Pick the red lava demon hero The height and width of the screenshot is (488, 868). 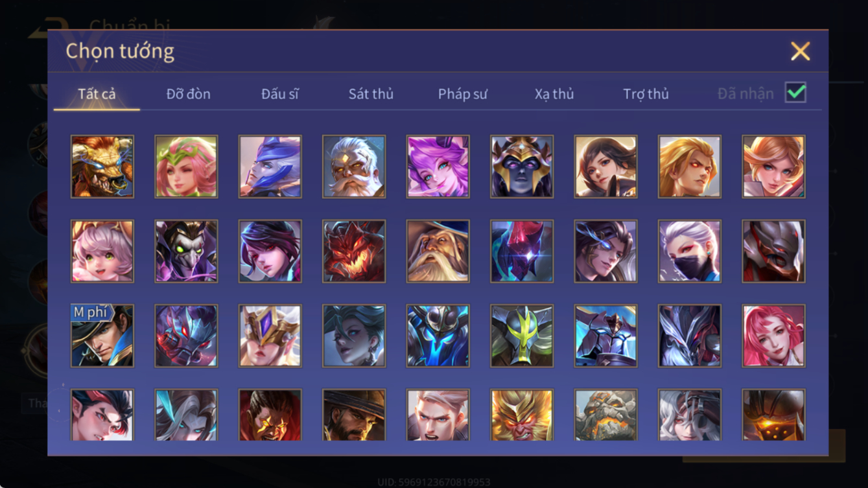tap(354, 251)
